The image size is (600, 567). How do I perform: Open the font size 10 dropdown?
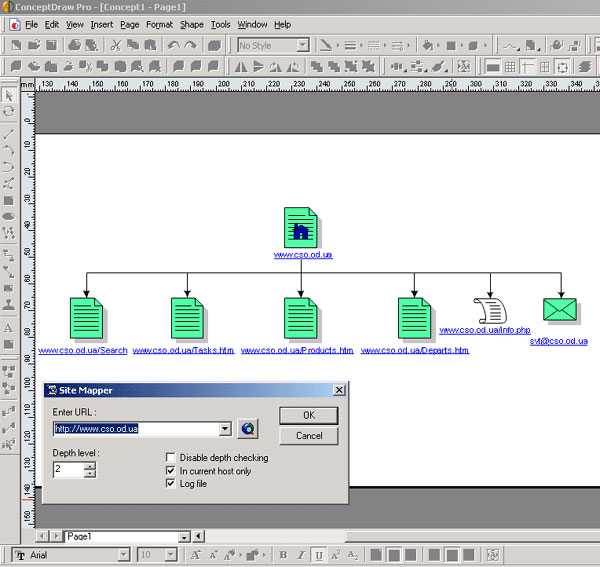[x=171, y=555]
